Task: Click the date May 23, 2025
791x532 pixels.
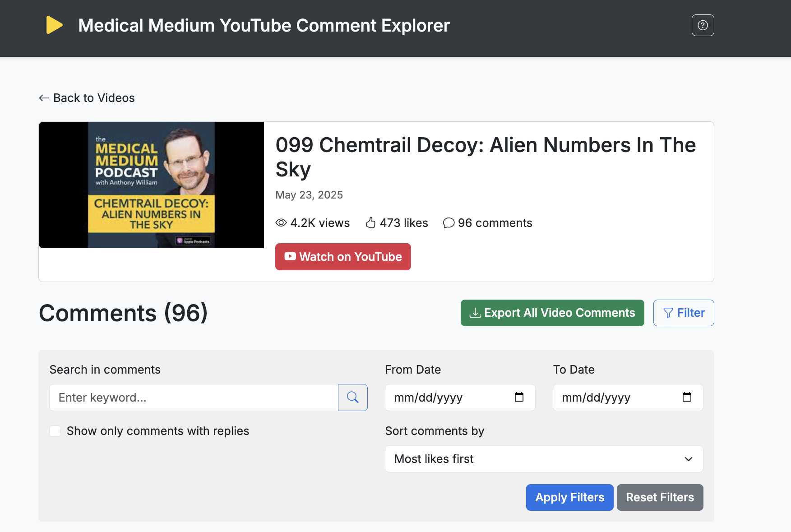Action: click(309, 195)
